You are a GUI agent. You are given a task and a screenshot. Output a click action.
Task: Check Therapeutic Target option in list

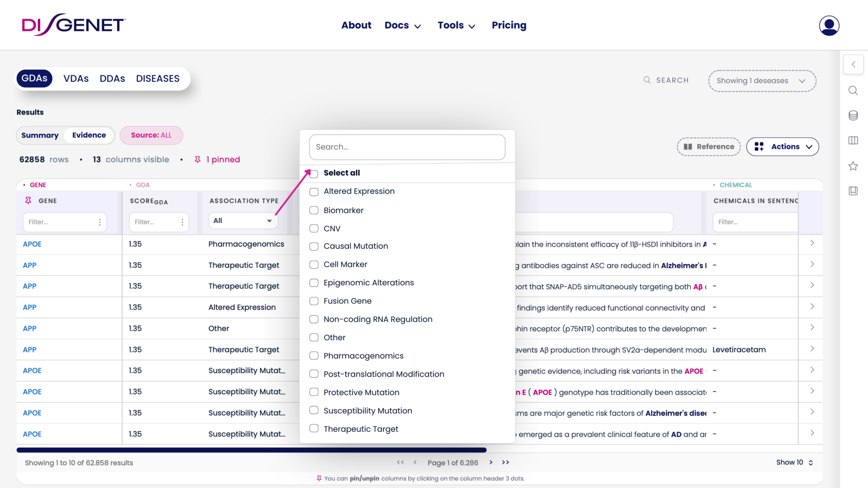(x=314, y=428)
